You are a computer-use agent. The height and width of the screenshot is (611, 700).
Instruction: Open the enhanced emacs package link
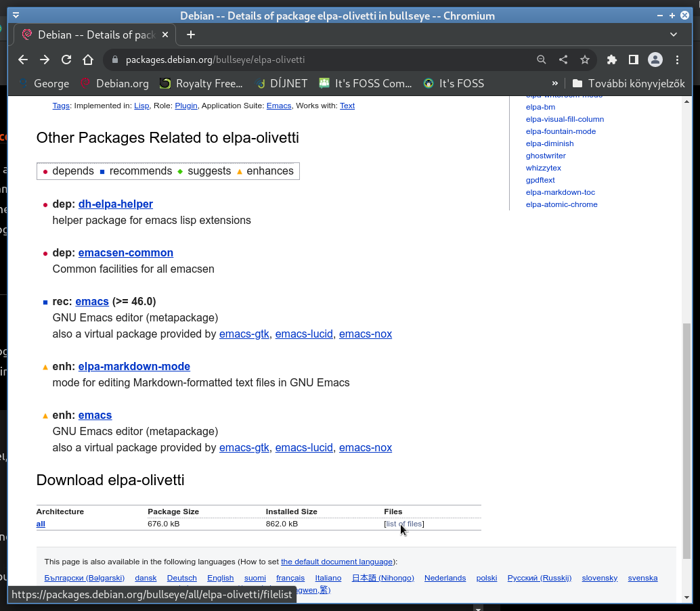(x=95, y=415)
